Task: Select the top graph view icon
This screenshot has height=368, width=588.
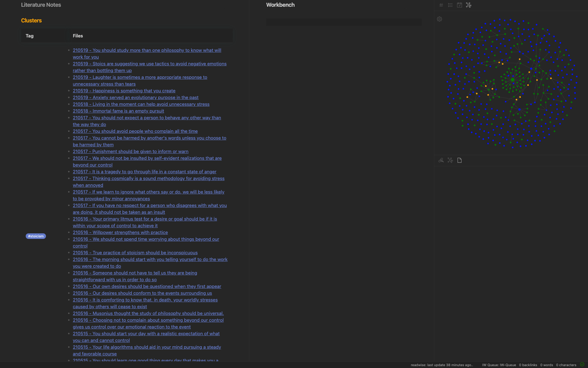Action: click(x=469, y=5)
